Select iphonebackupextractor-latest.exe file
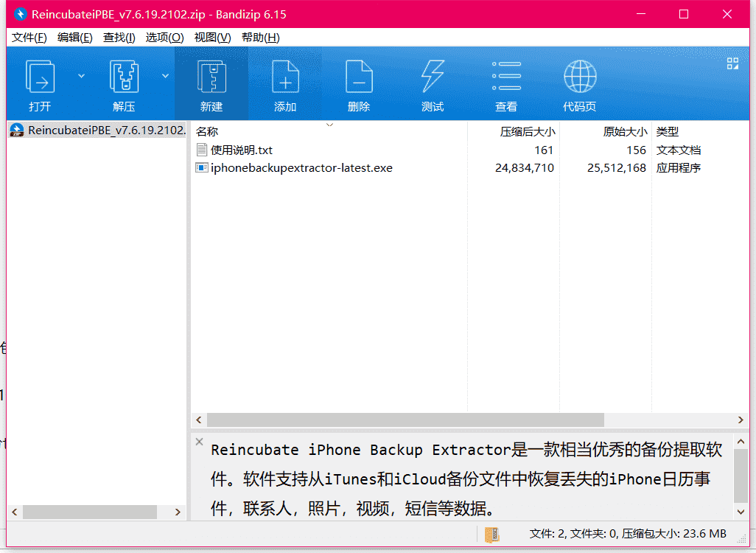Viewport: 756px width, 553px height. (x=301, y=168)
